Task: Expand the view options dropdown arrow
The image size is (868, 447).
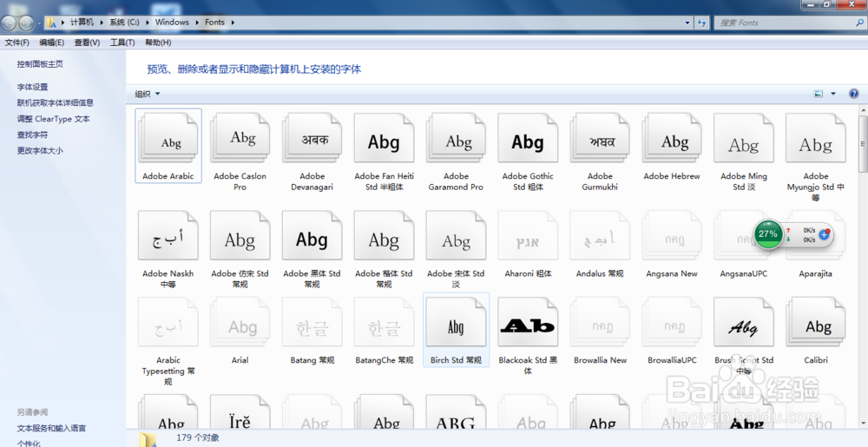Action: pos(833,94)
